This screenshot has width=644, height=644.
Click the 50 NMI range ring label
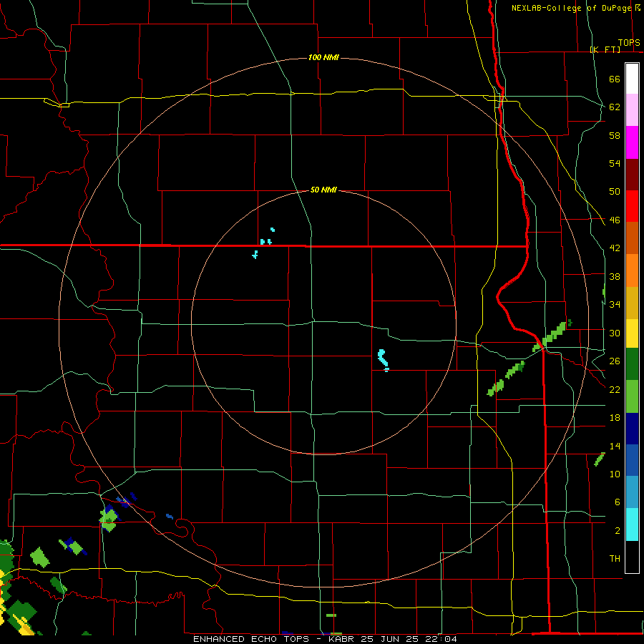coord(323,190)
